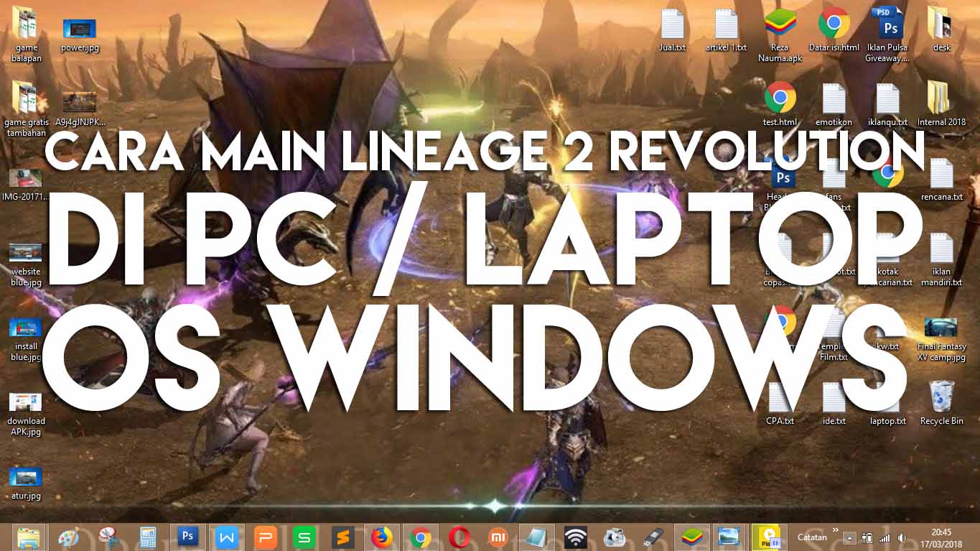Open battery power status in tray

click(867, 538)
